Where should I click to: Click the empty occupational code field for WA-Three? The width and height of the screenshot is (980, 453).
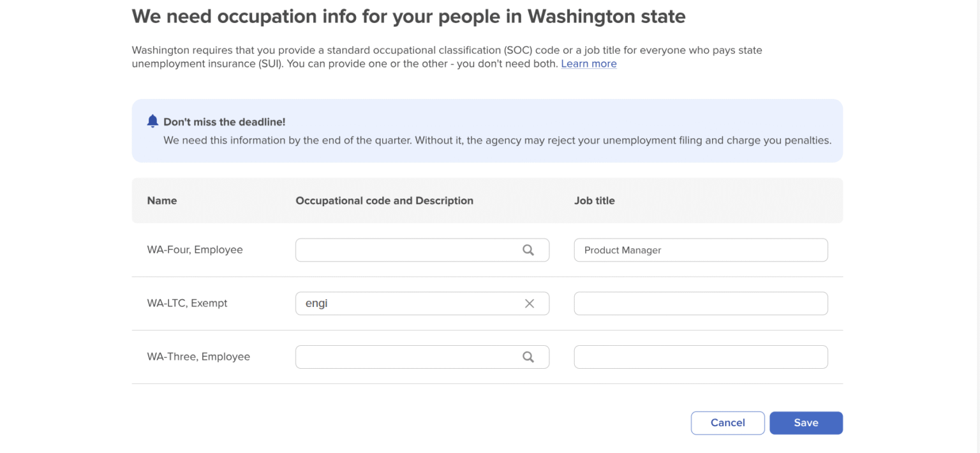coord(408,357)
